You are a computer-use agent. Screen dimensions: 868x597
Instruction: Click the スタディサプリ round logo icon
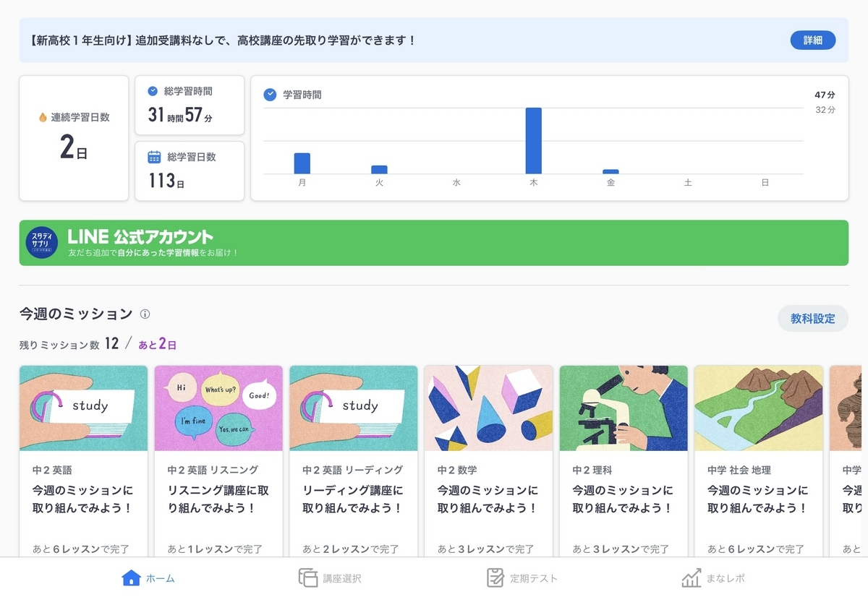pyautogui.click(x=42, y=243)
